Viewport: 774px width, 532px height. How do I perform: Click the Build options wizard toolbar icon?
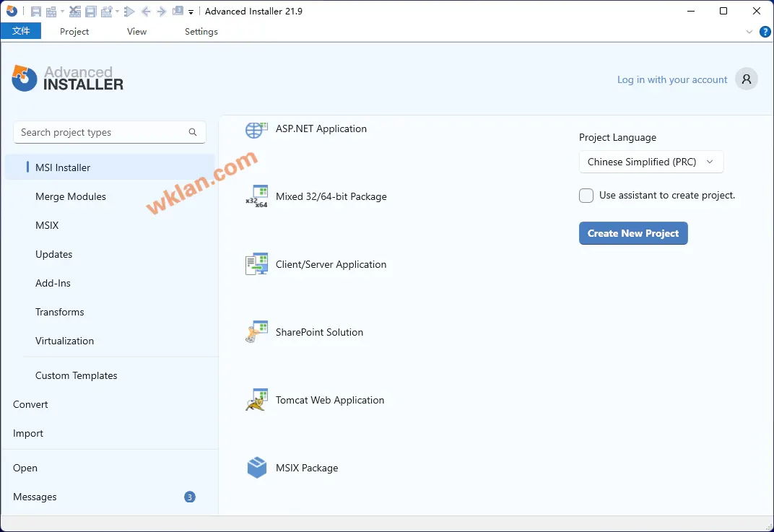click(x=107, y=12)
